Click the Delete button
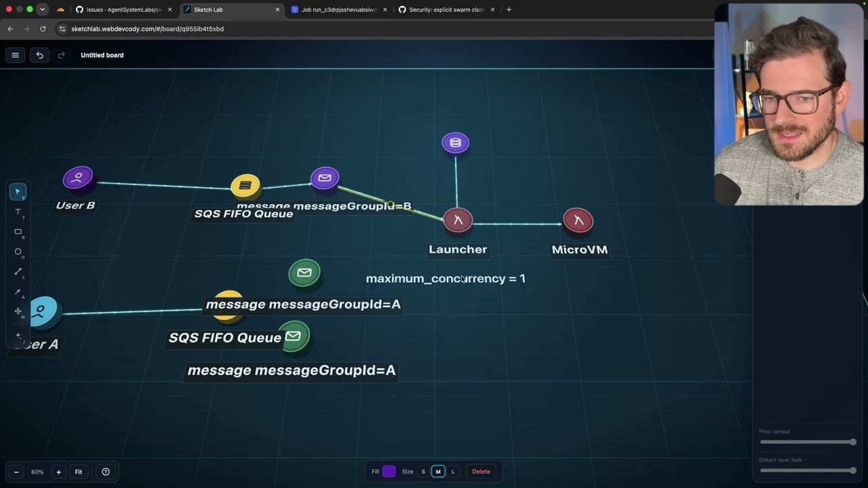This screenshot has height=488, width=868. pos(481,472)
